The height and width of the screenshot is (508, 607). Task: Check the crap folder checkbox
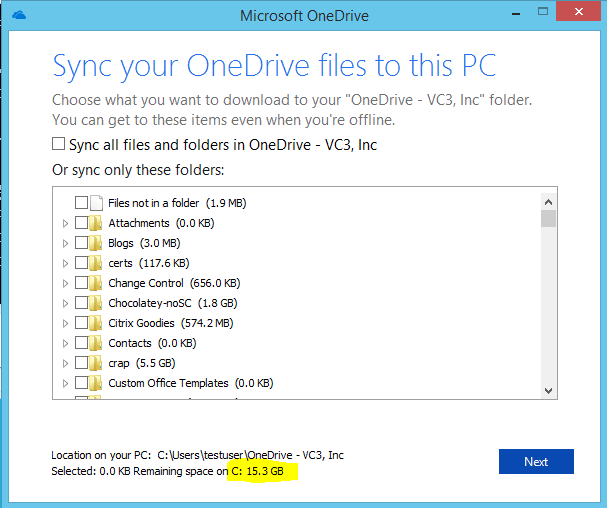click(81, 363)
